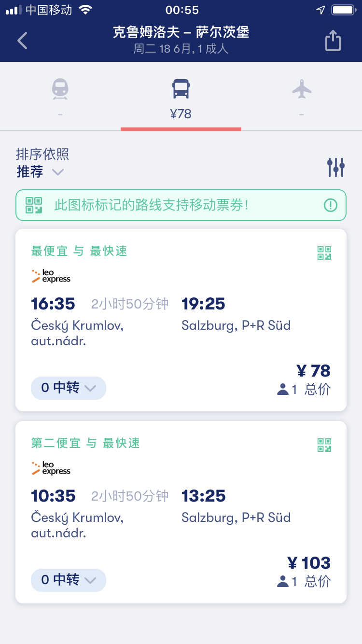Tap QR code icon in green banner
The image size is (362, 644).
click(34, 205)
